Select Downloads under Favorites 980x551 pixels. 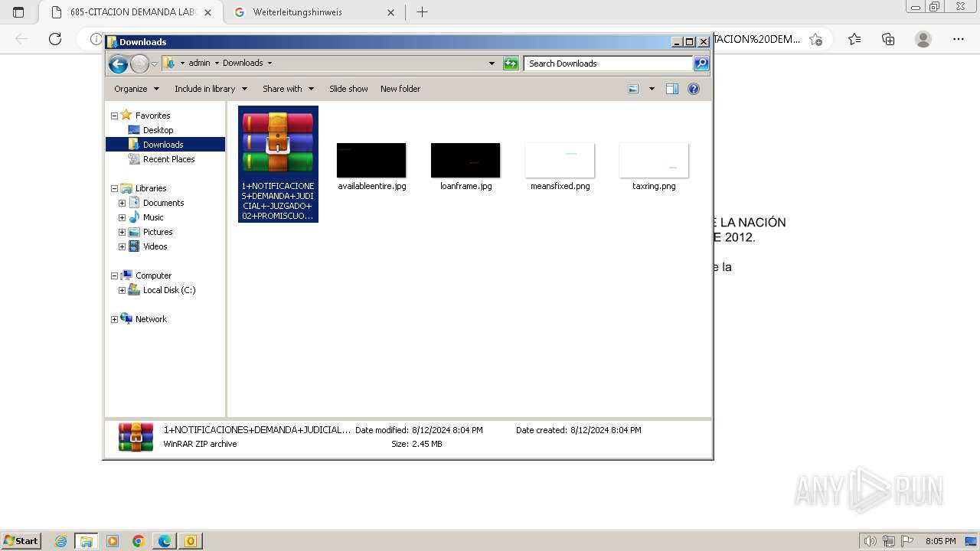[x=163, y=145]
